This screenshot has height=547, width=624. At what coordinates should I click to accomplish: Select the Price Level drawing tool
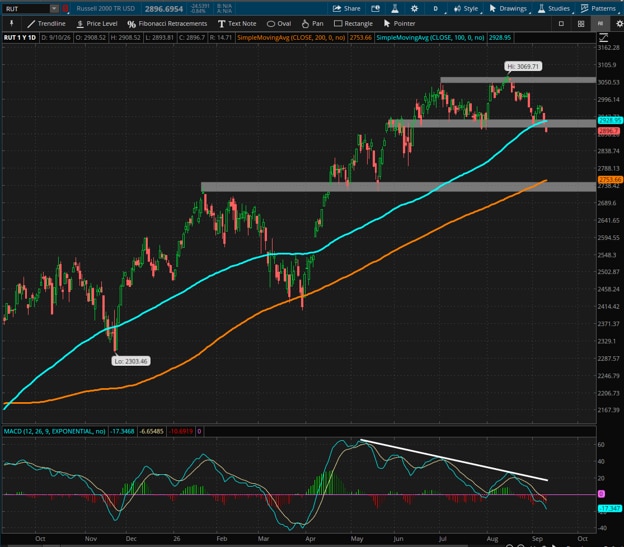[97, 23]
